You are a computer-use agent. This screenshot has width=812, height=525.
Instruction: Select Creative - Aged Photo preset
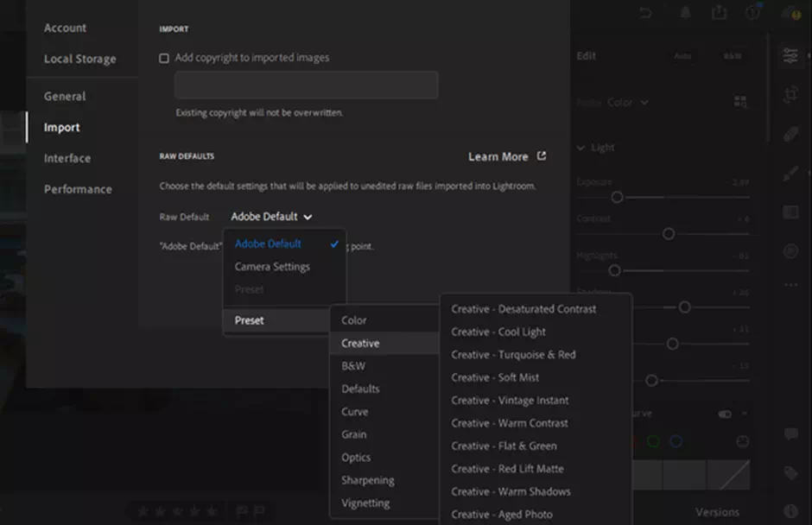pyautogui.click(x=502, y=514)
